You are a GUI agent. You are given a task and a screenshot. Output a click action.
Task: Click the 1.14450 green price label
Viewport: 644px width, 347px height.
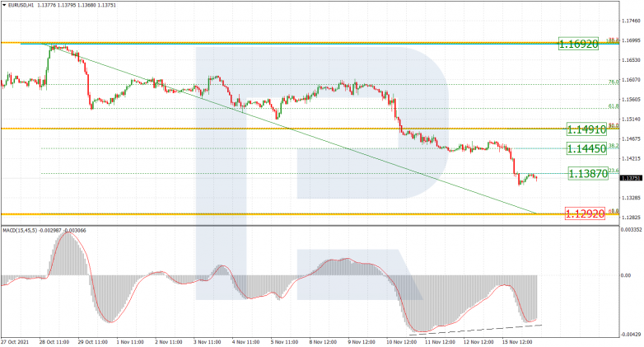tap(586, 148)
